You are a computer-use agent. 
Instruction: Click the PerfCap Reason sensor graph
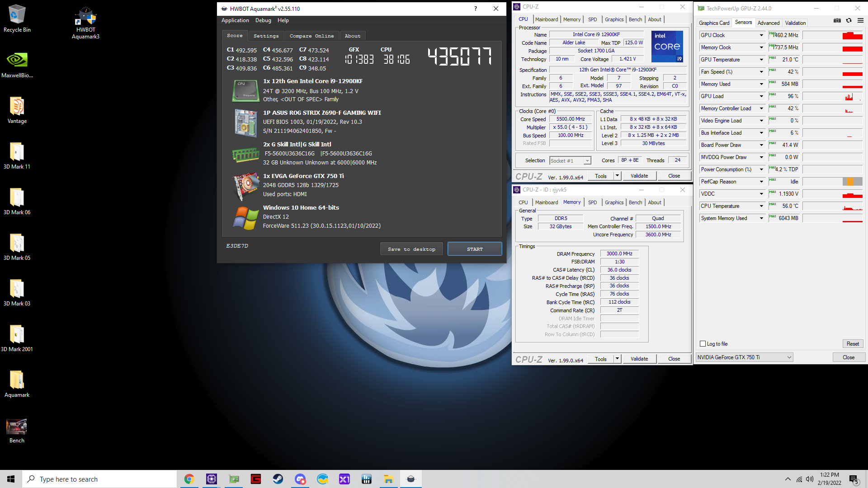(x=832, y=182)
